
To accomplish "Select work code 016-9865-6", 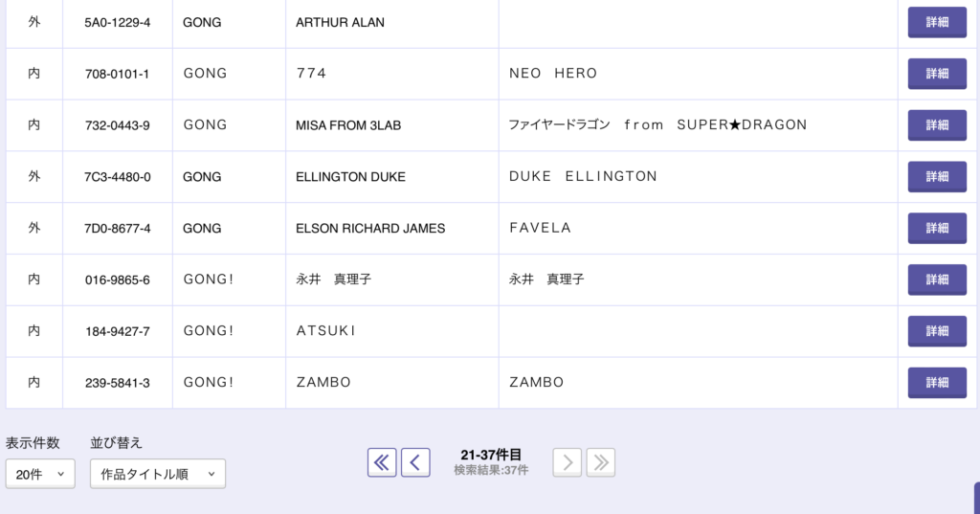I will pyautogui.click(x=118, y=279).
